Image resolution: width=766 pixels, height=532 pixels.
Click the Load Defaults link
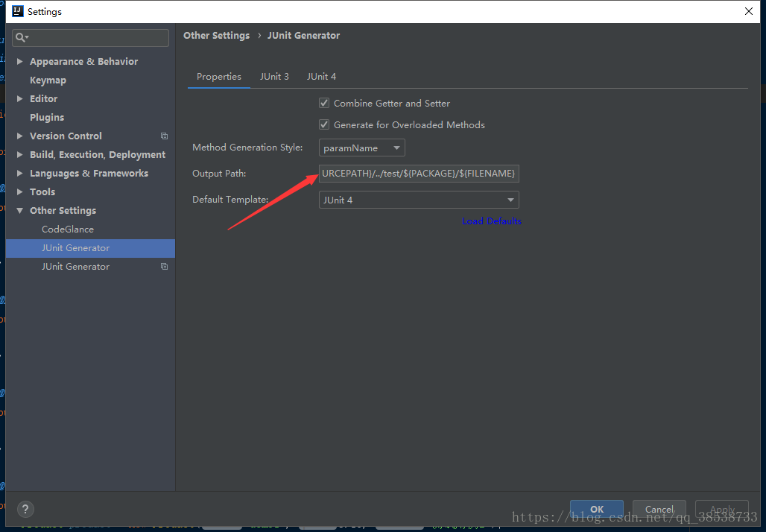tap(492, 221)
